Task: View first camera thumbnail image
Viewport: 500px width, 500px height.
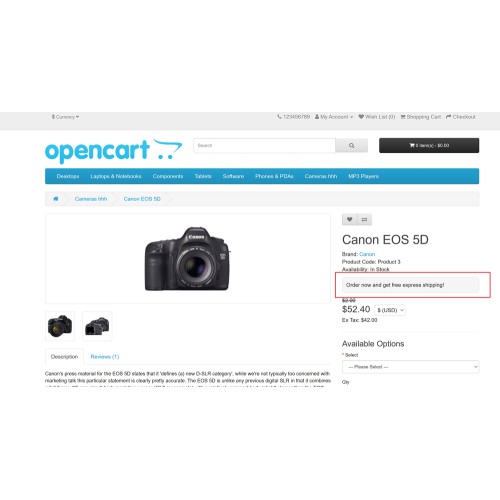Action: 60,326
